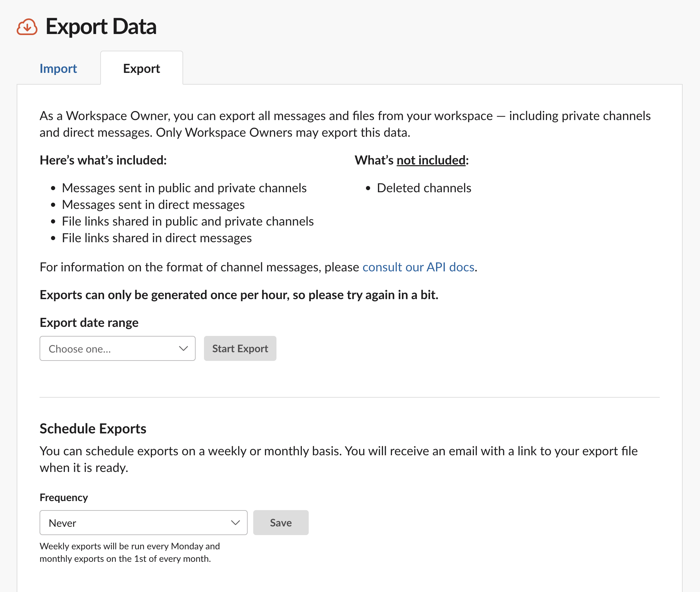Click chevron arrow in Choose one dropdown

pyautogui.click(x=183, y=348)
